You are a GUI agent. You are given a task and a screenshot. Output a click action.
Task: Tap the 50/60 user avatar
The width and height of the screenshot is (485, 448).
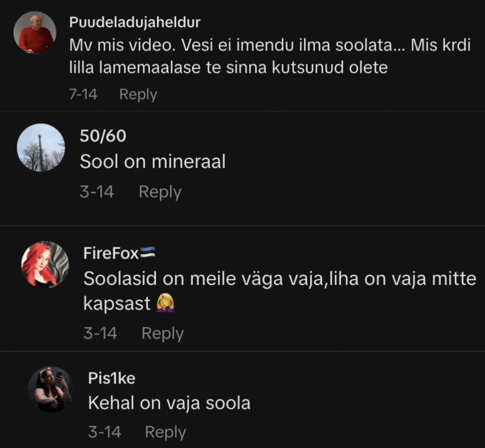(41, 147)
